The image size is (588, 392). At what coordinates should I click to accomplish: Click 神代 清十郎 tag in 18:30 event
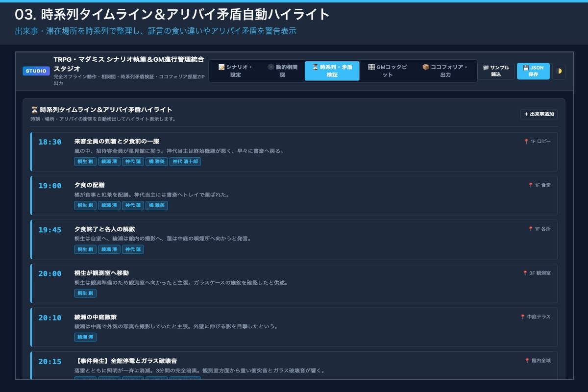click(x=185, y=162)
